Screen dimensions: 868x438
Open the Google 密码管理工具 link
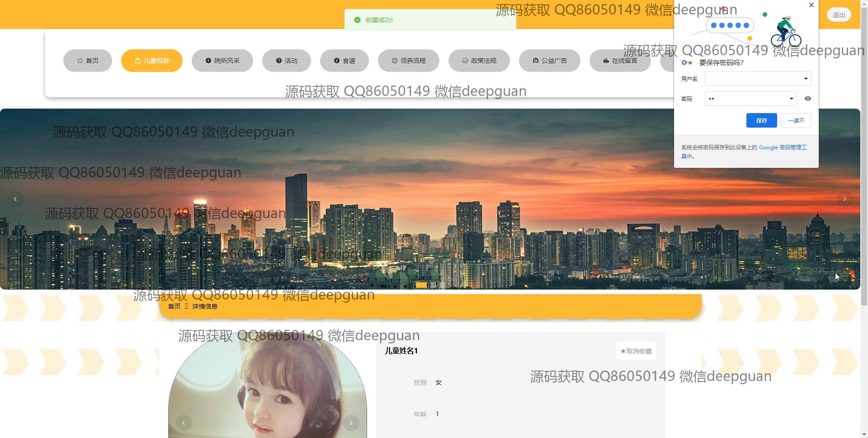(783, 148)
